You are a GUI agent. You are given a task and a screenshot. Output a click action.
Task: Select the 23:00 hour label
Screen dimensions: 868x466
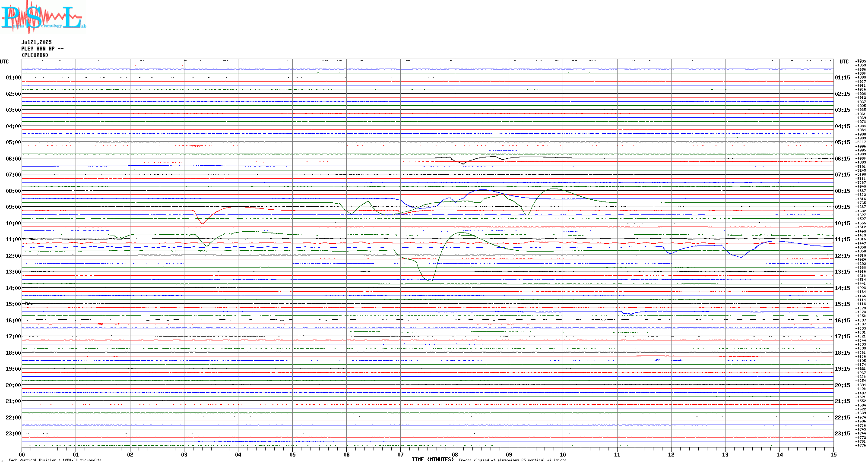[13, 434]
